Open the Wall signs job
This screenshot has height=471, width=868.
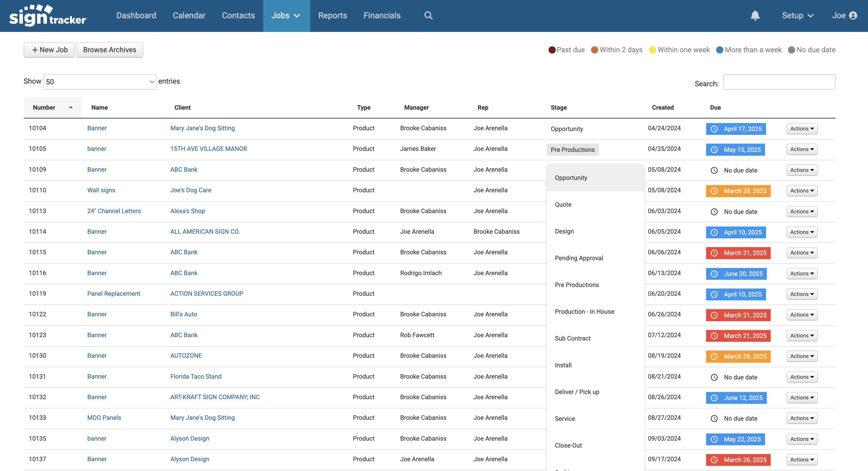(101, 190)
